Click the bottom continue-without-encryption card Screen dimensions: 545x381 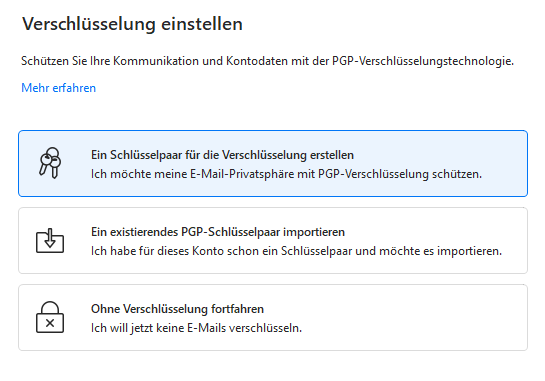click(x=273, y=317)
